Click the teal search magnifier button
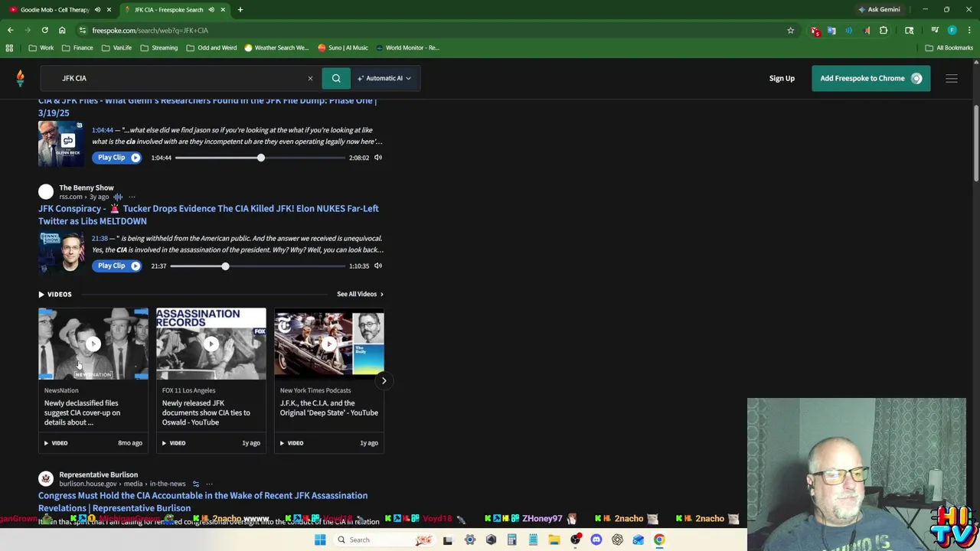Screen dimensions: 980x551 tap(336, 78)
